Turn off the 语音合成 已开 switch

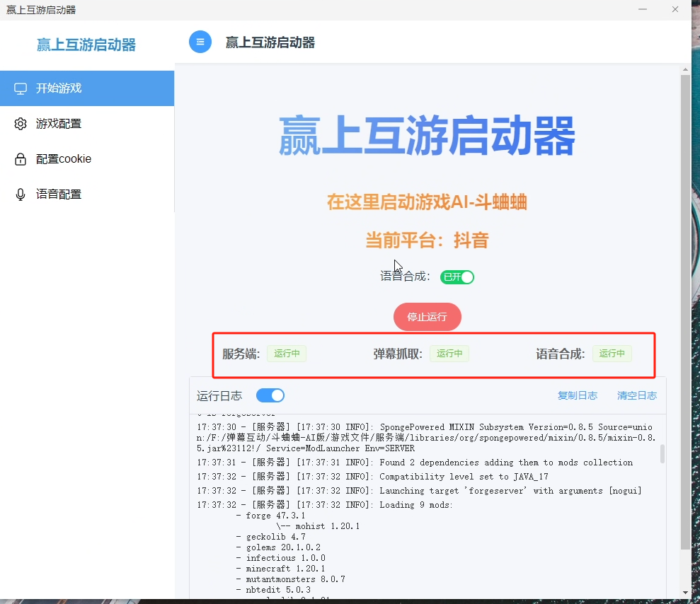pos(457,277)
